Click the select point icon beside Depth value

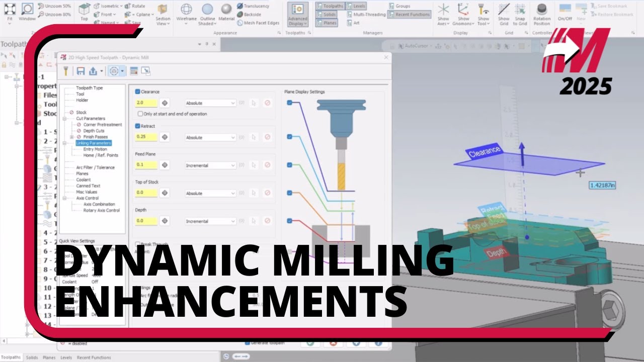pyautogui.click(x=165, y=221)
